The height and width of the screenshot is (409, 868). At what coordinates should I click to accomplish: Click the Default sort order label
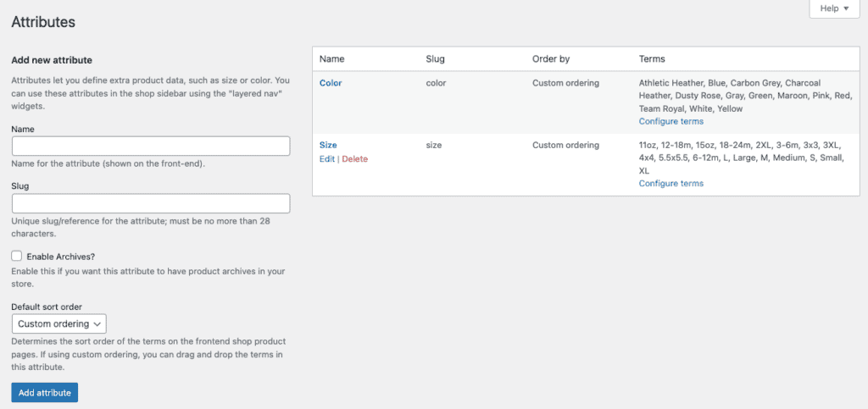coord(47,307)
